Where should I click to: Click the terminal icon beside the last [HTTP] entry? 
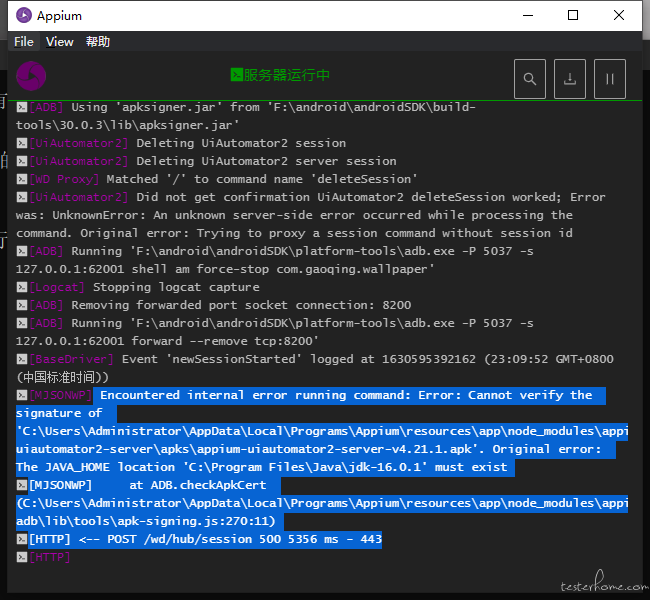point(22,557)
